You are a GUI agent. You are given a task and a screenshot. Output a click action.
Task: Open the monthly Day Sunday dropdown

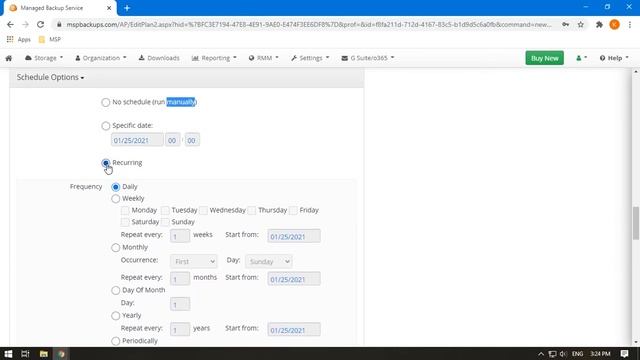(x=269, y=261)
